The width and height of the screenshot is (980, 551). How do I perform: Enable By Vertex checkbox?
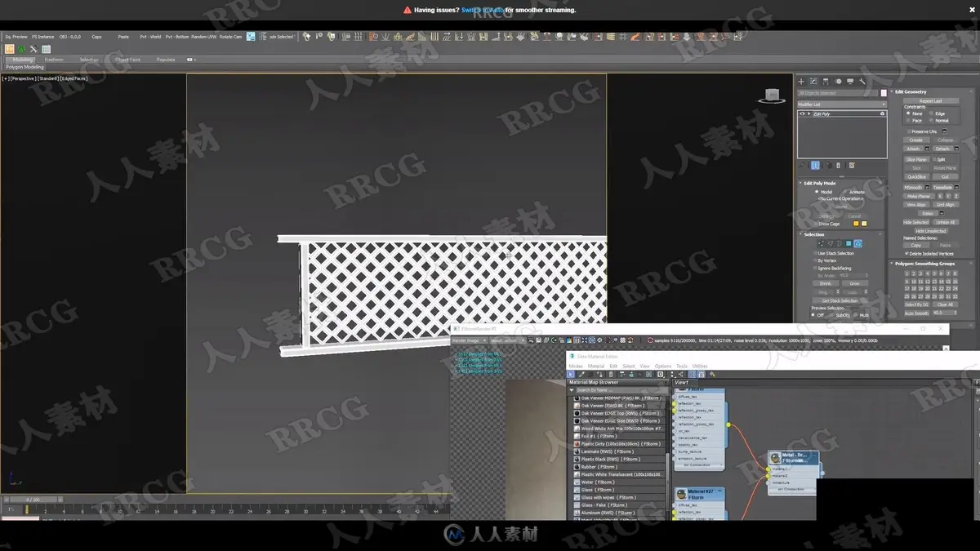pyautogui.click(x=815, y=260)
